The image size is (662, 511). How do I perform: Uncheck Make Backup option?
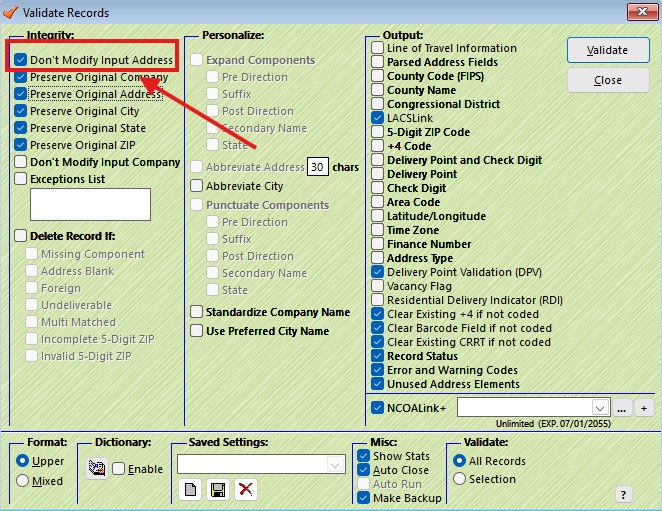(x=364, y=497)
